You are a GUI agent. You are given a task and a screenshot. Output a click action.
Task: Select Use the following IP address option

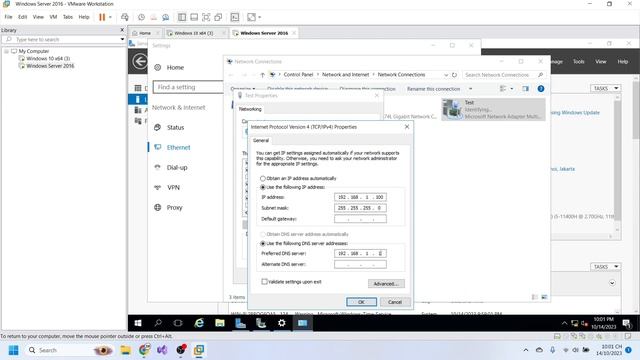tap(263, 187)
